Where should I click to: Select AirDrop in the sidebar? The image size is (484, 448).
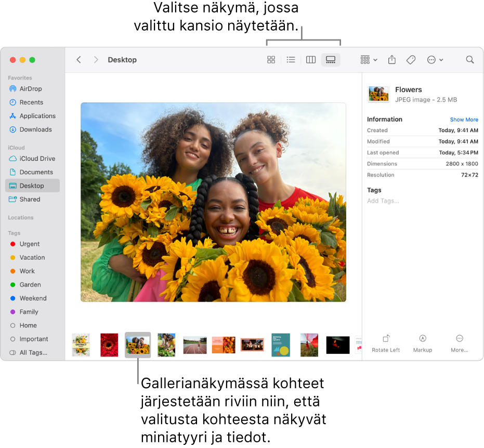pyautogui.click(x=31, y=89)
